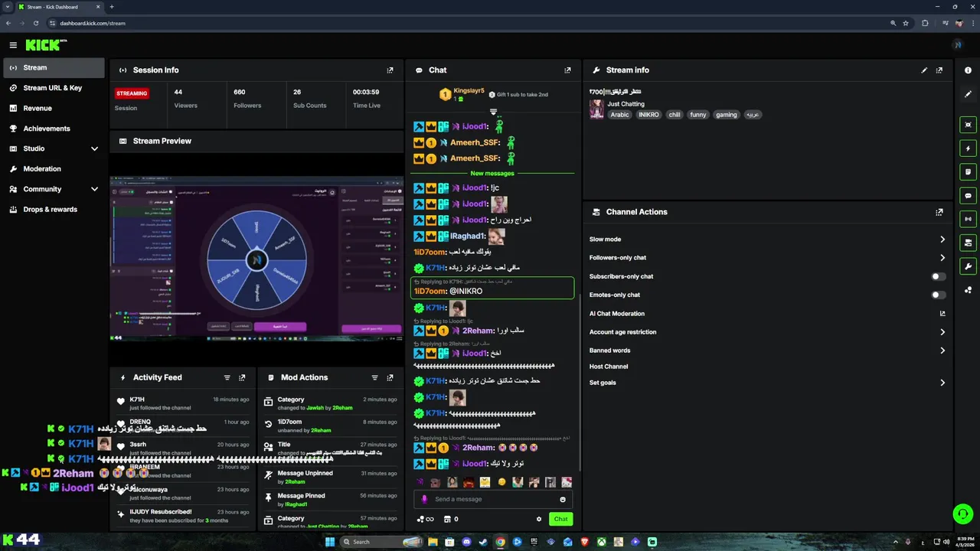Open the green support chat bubble
This screenshot has width=980, height=551.
[963, 514]
